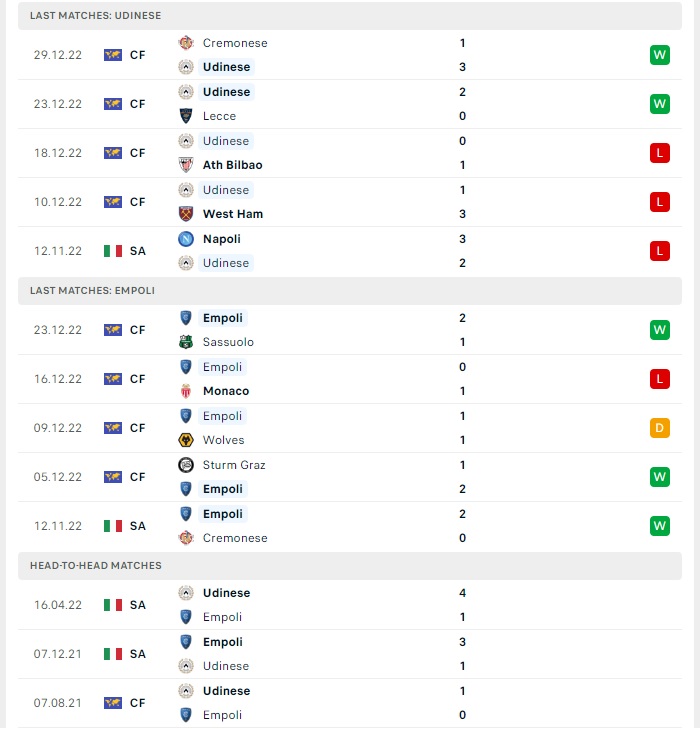Click the Monaco club crest
Image resolution: width=700 pixels, height=729 pixels.
click(x=186, y=391)
